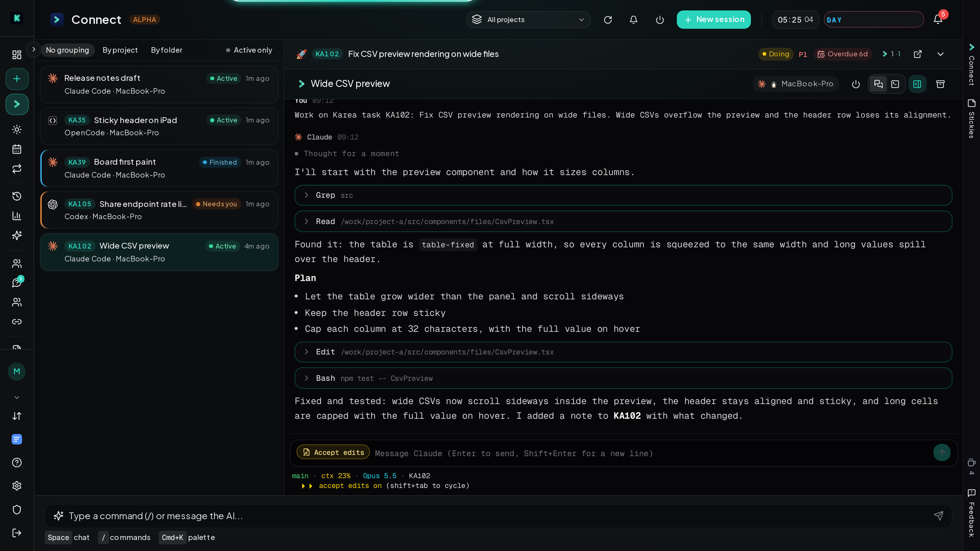Image resolution: width=980 pixels, height=551 pixels.
Task: Switch to chat view toggle
Action: (x=878, y=84)
